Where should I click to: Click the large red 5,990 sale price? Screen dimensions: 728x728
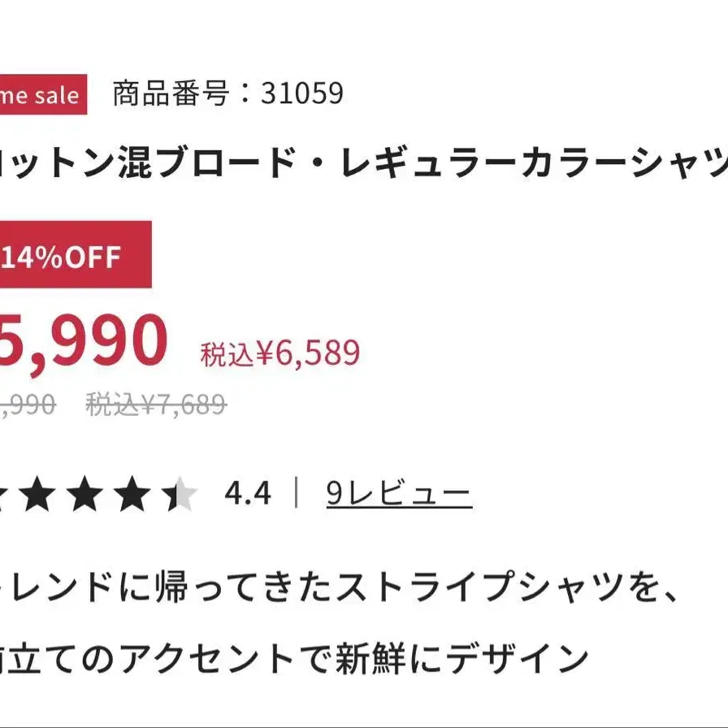[83, 340]
